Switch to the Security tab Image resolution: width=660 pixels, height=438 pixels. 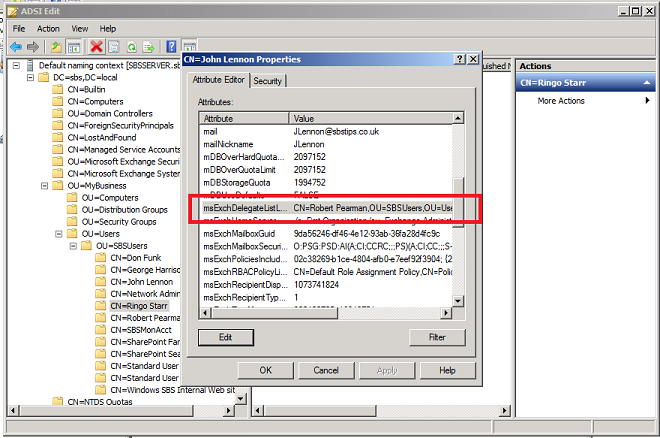[x=267, y=81]
